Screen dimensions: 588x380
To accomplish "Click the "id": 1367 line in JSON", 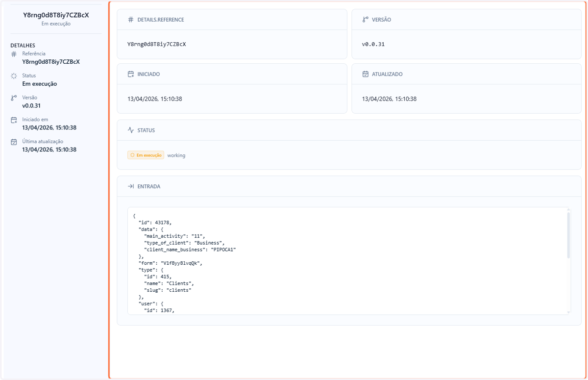I will 159,310.
